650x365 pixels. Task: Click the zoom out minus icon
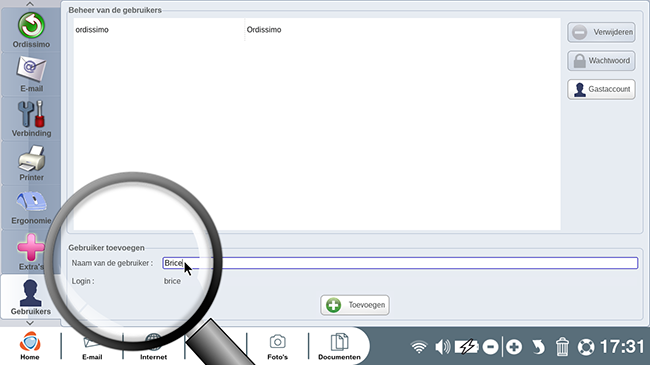point(490,347)
